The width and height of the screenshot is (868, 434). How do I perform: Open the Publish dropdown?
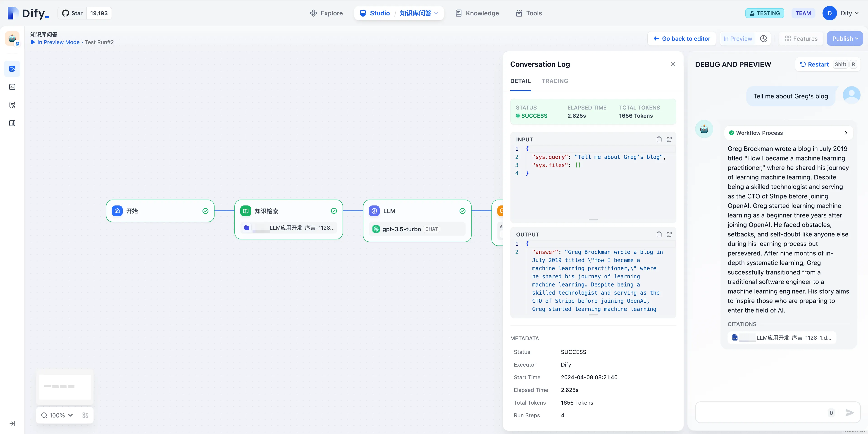pos(845,39)
